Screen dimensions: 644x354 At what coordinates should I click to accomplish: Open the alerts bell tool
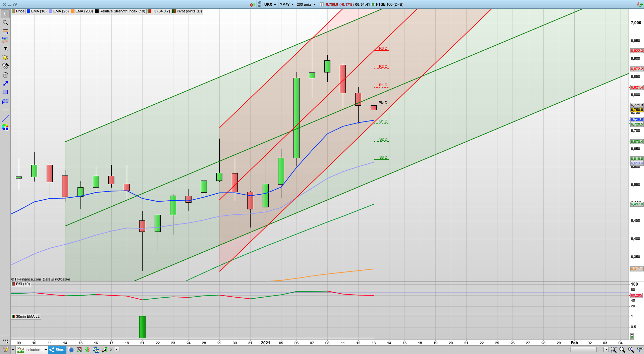pos(5,57)
